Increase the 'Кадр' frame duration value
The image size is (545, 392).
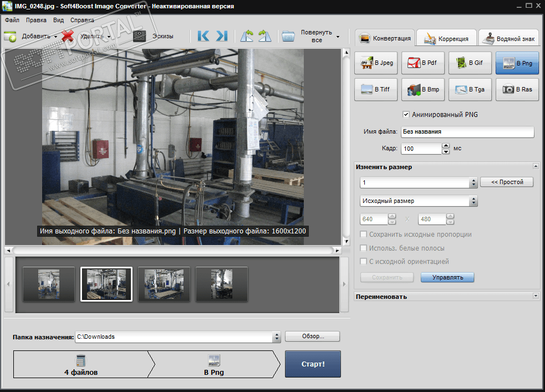446,146
